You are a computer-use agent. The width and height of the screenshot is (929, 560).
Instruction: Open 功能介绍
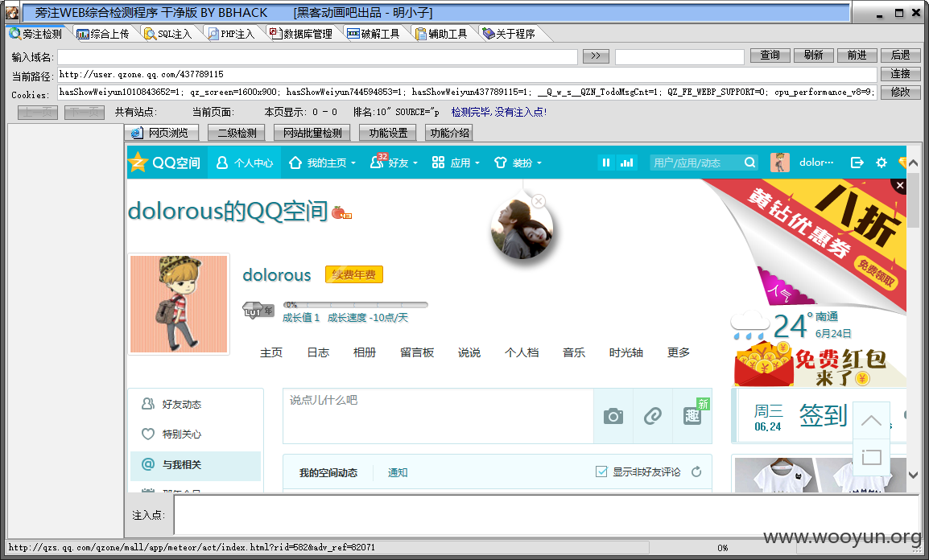pyautogui.click(x=449, y=133)
